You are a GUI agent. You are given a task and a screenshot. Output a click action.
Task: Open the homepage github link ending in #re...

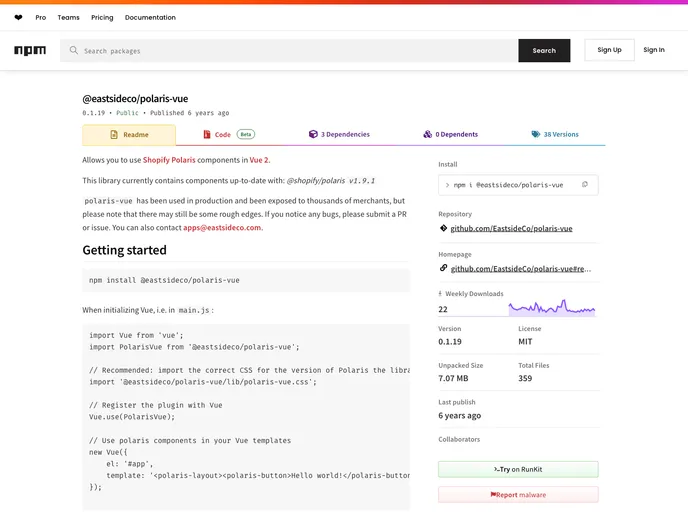tap(520, 269)
